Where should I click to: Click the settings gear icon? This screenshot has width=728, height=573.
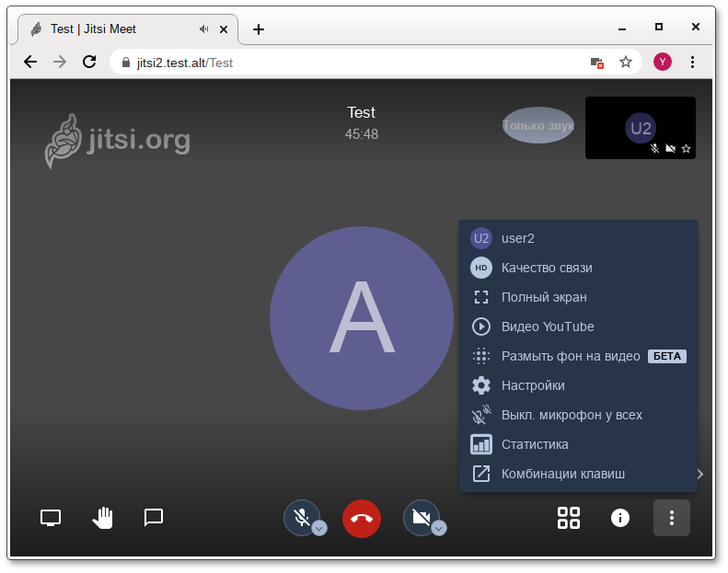click(x=481, y=385)
